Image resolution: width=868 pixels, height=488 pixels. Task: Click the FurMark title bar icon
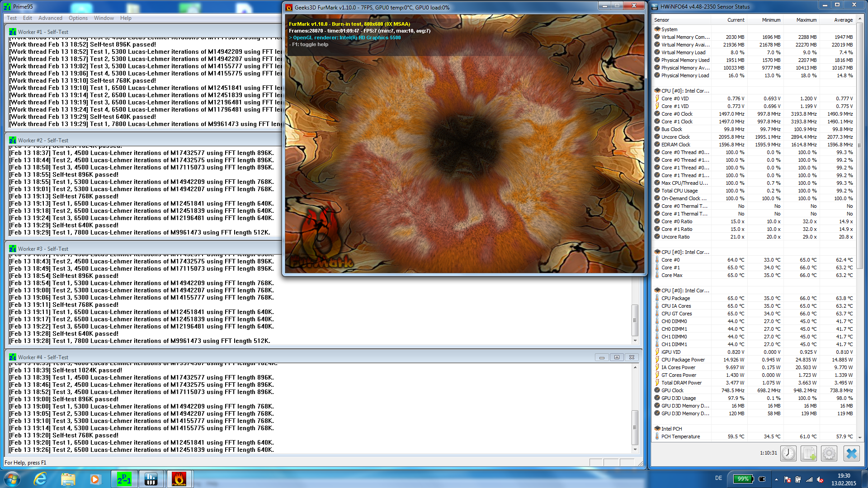289,7
